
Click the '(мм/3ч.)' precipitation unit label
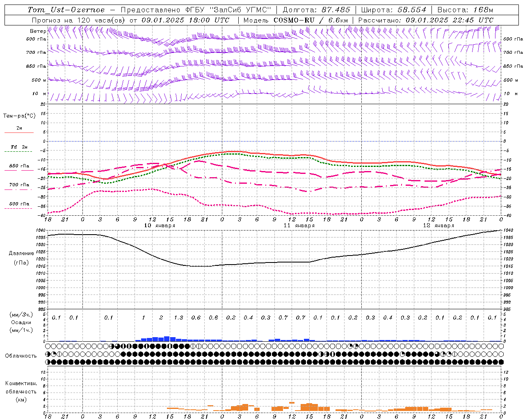point(21,315)
